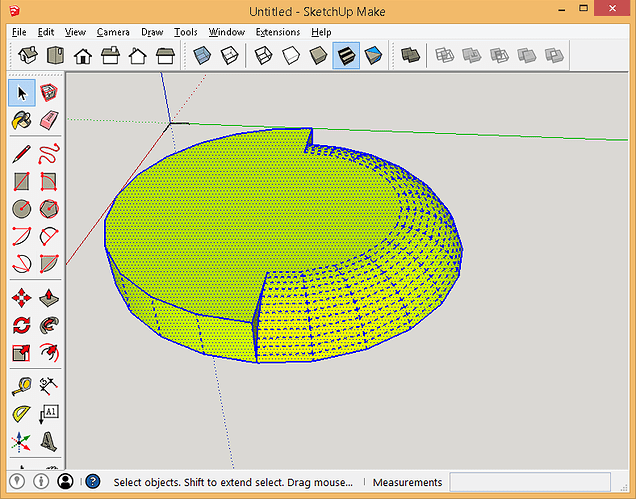Select the arrow Select tool

coord(22,93)
